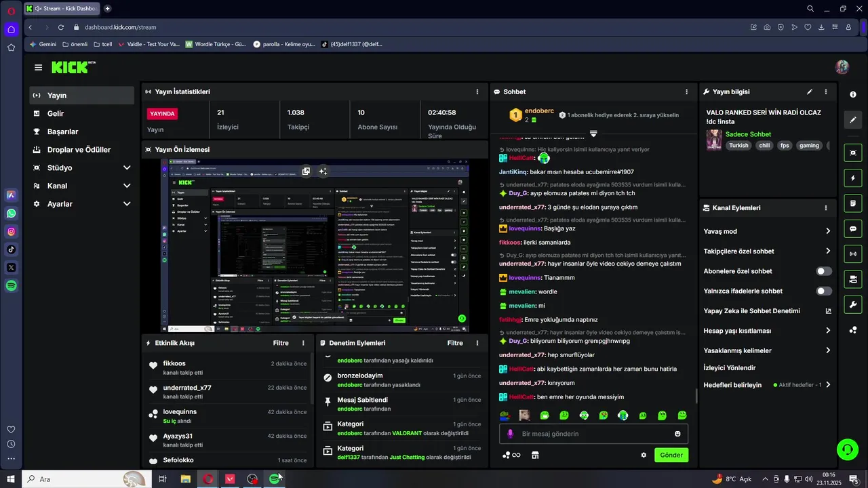
Task: Click İzleyici Yönlendir action
Action: pyautogui.click(x=730, y=367)
